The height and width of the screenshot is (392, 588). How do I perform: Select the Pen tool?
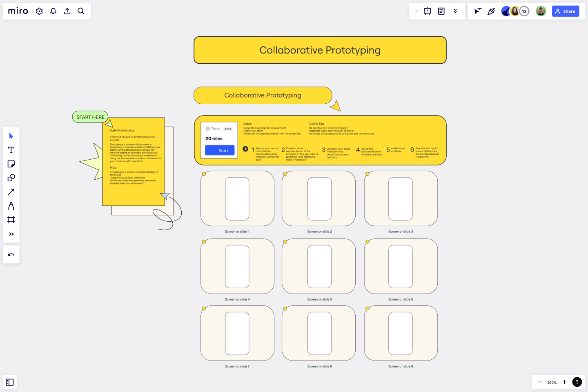point(11,206)
